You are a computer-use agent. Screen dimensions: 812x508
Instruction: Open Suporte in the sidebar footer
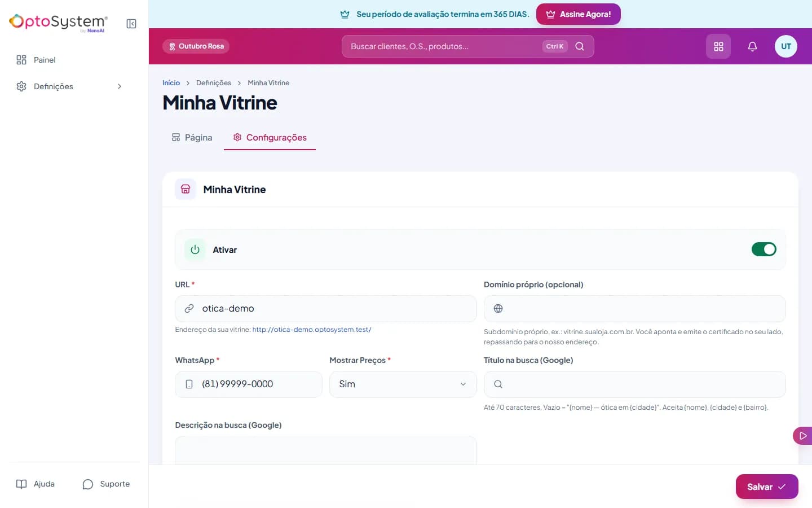(x=106, y=484)
